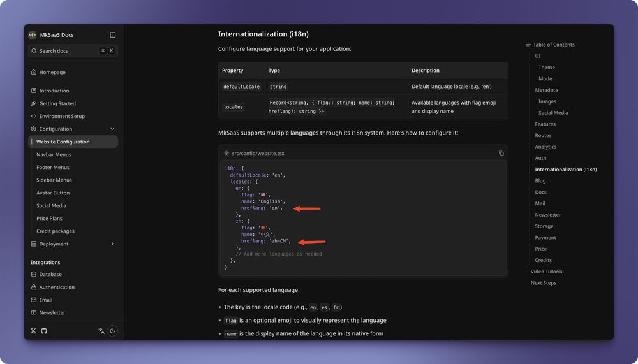Jump to Docs in table of contents
The height and width of the screenshot is (364, 638).
pos(541,193)
